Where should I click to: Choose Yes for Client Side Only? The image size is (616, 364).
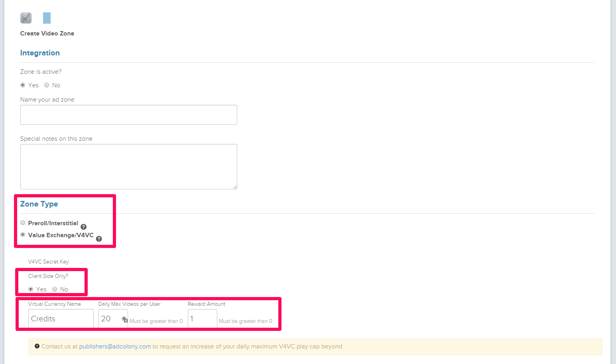tap(31, 289)
